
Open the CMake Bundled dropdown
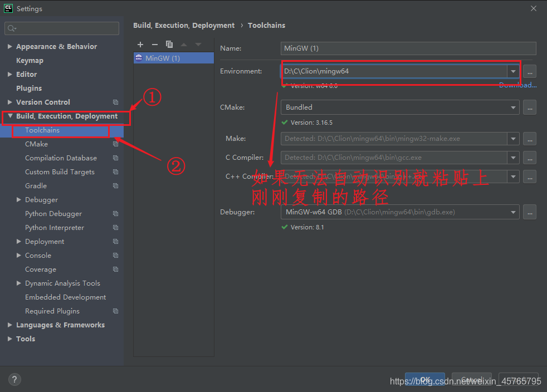(513, 107)
